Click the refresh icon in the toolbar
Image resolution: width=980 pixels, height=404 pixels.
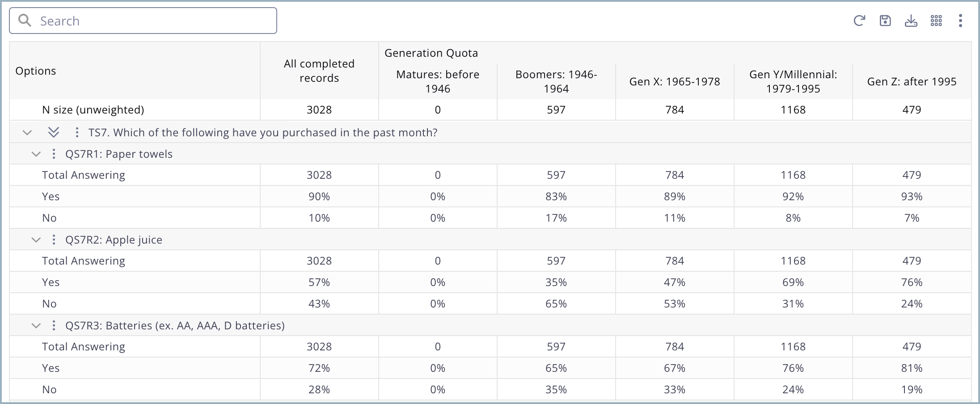pyautogui.click(x=859, y=21)
